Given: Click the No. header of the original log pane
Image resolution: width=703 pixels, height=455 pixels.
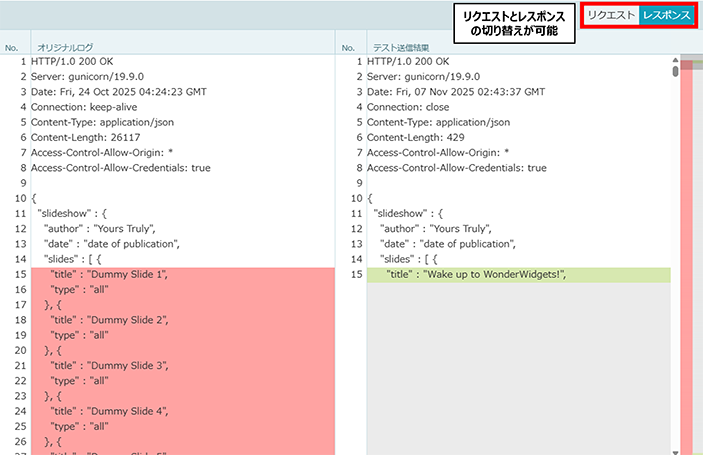Looking at the screenshot, I should pos(12,47).
